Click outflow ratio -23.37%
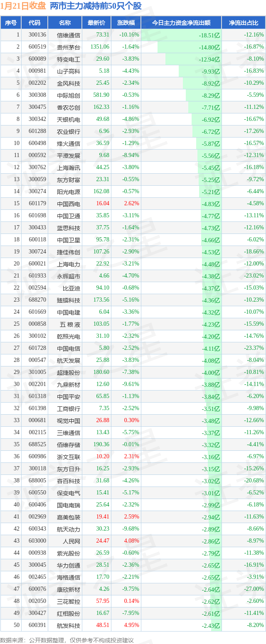 254,348
